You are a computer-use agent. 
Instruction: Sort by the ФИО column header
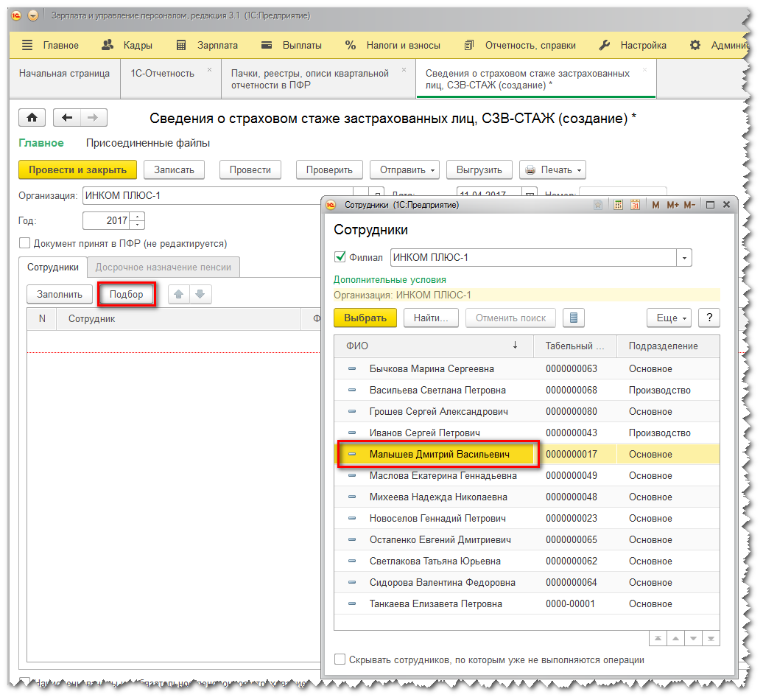[x=434, y=346]
